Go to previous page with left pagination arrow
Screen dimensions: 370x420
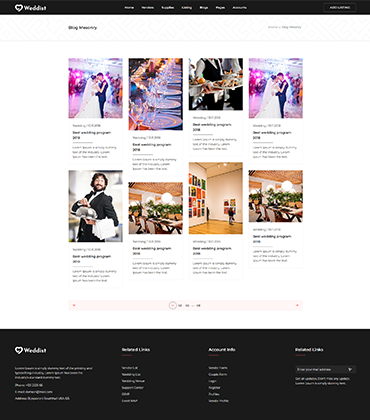point(74,305)
